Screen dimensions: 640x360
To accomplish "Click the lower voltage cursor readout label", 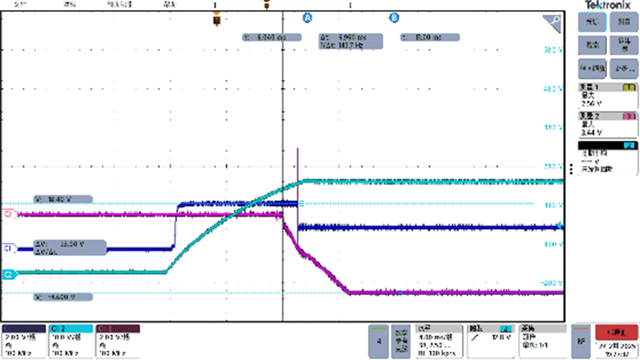I will pos(63,297).
